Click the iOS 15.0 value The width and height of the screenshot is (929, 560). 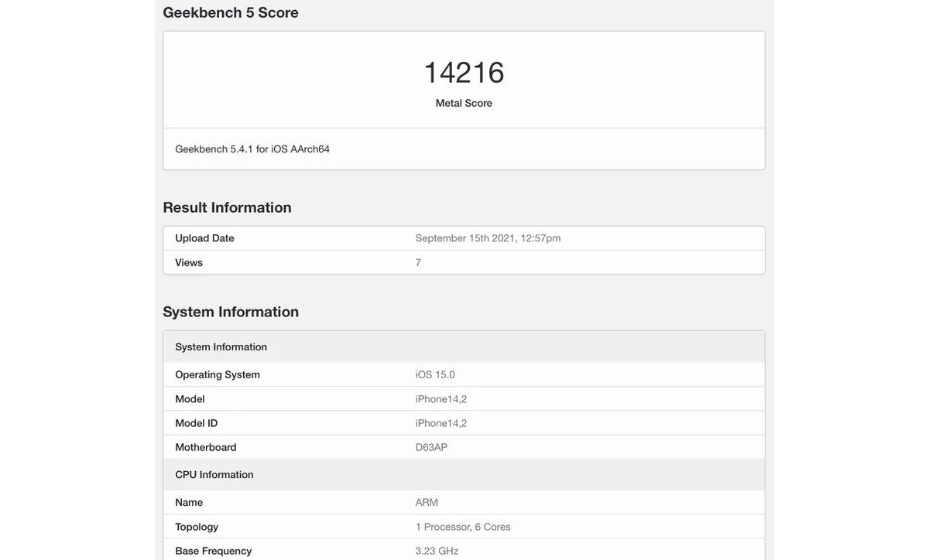(434, 373)
